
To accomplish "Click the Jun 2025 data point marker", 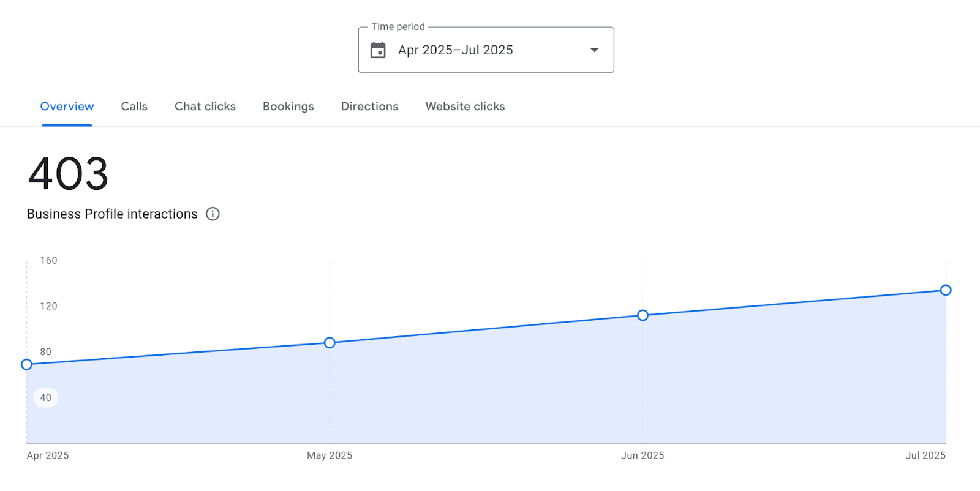I will pos(643,315).
